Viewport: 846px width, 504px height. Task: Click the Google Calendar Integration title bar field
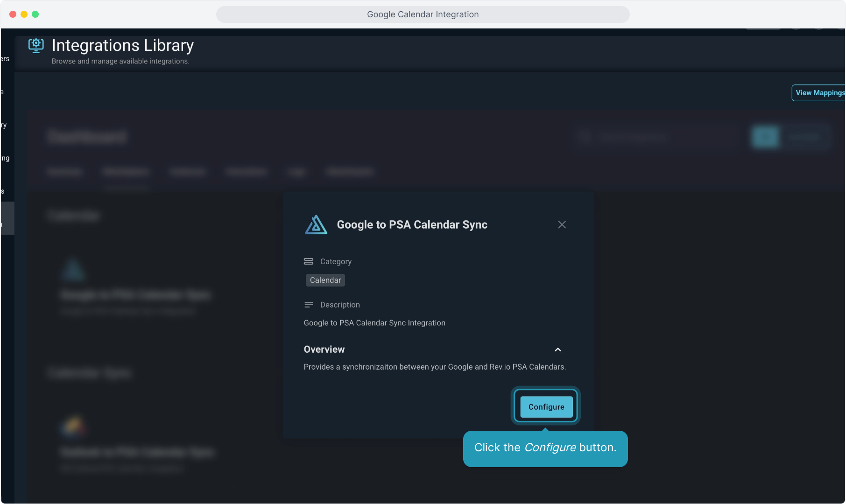click(x=423, y=14)
